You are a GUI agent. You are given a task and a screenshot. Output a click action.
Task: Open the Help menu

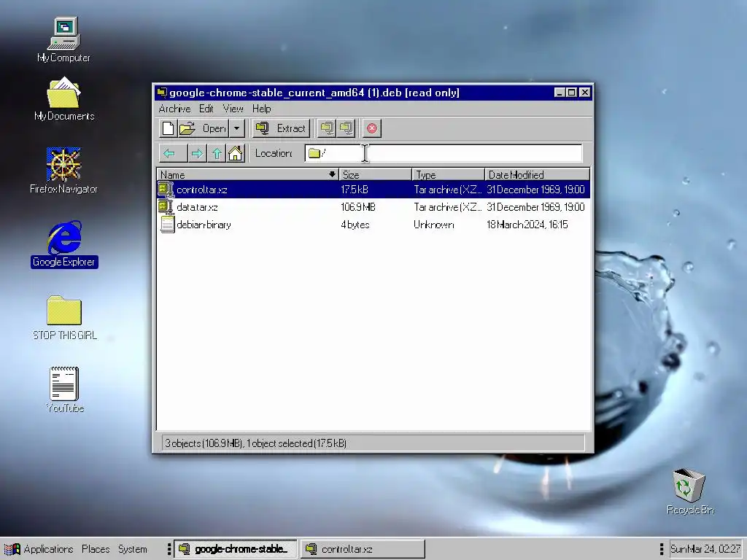262,109
